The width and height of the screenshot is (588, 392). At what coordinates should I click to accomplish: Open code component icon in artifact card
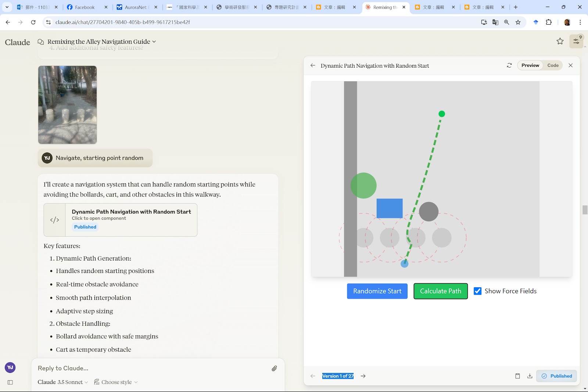coord(54,220)
